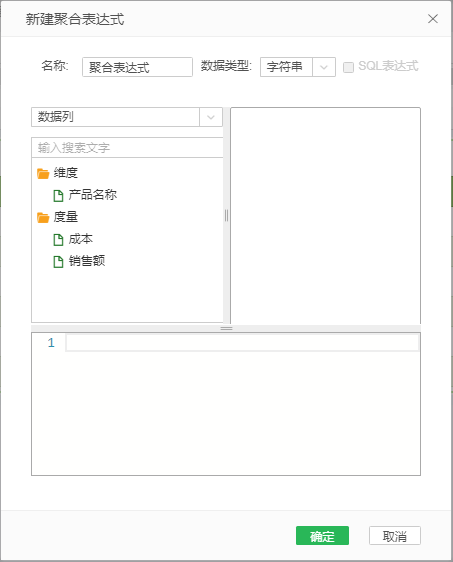Focus the 输入搜索文字 search box
453x562 pixels.
click(127, 147)
